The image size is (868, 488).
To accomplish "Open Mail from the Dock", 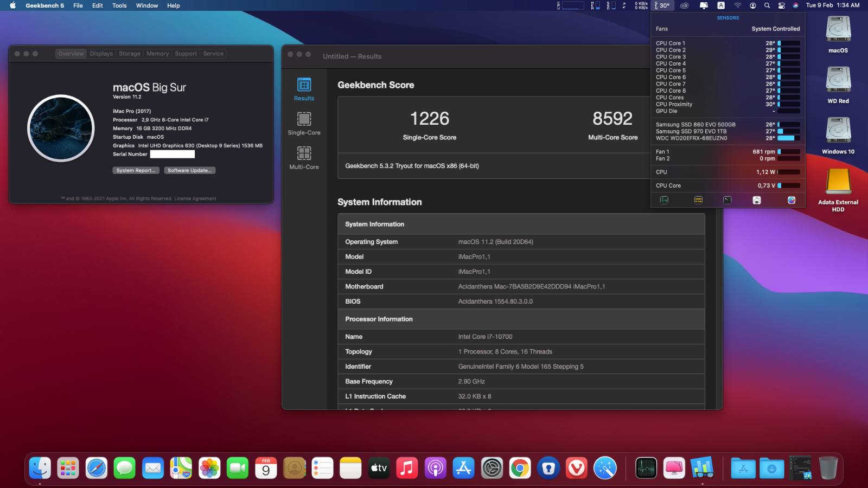I will (x=153, y=468).
